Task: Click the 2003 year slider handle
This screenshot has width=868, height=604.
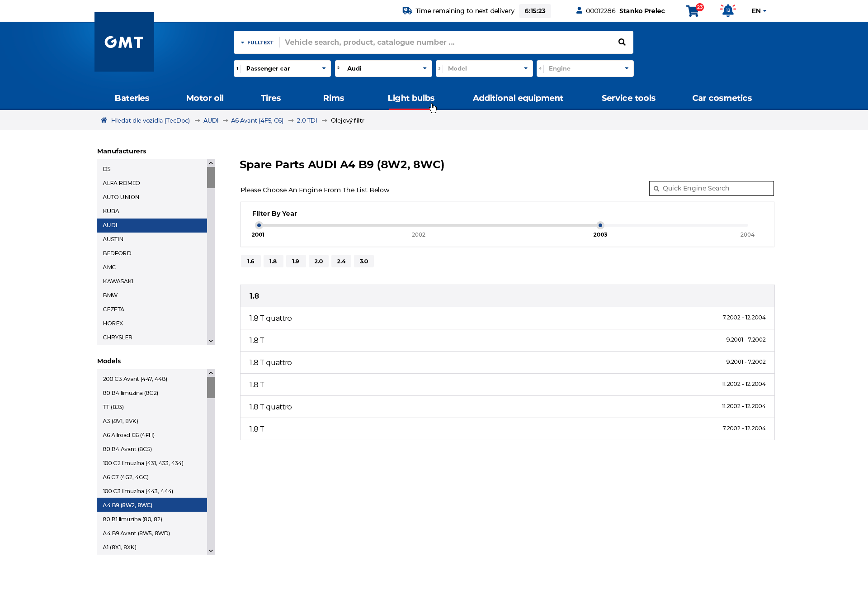Action: (600, 225)
